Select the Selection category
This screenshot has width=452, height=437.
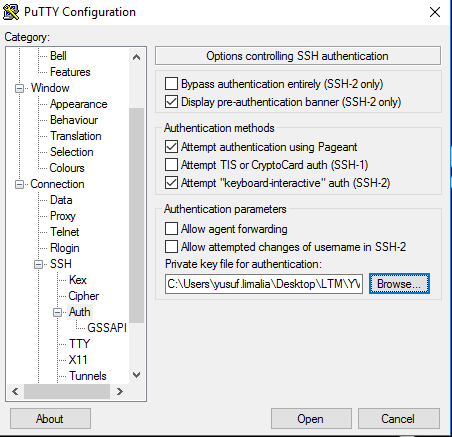coord(72,152)
